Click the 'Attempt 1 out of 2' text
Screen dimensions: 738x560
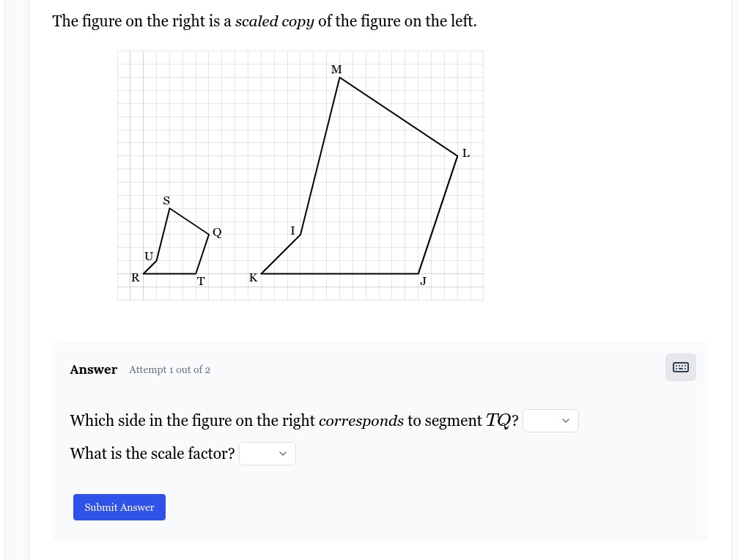[169, 370]
